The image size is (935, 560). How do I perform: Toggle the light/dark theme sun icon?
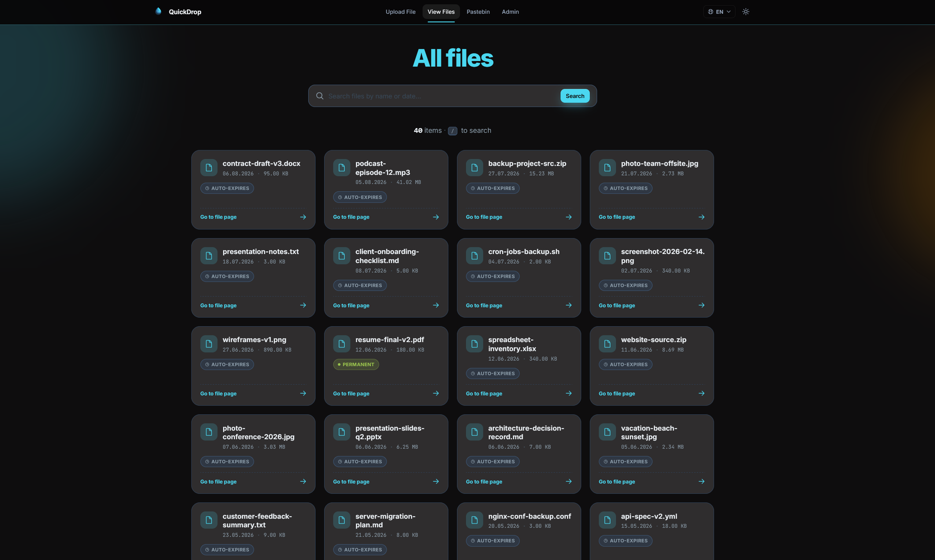(x=746, y=12)
